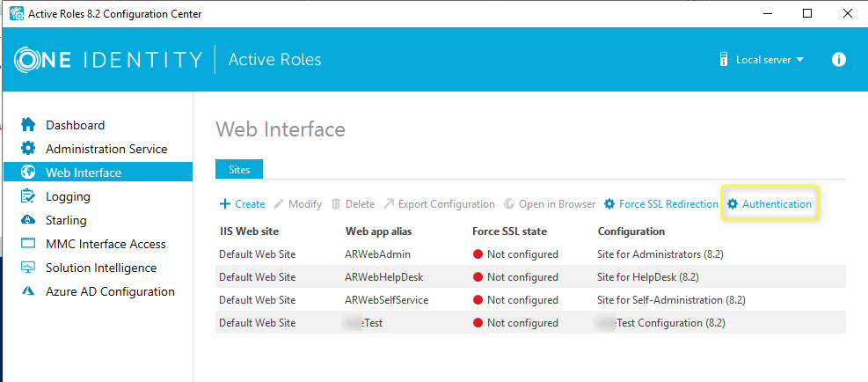
Task: Click the Open in Browser globe icon
Action: tap(509, 204)
